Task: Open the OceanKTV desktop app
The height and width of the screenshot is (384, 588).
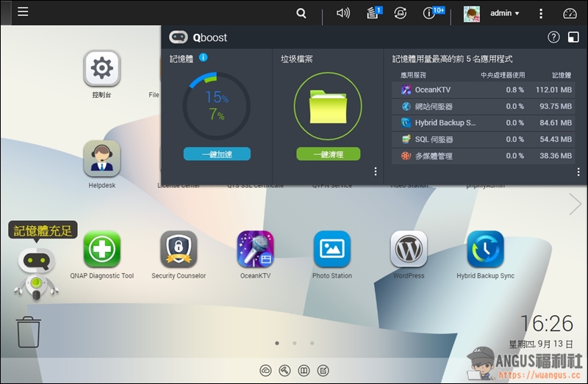Action: pos(255,250)
